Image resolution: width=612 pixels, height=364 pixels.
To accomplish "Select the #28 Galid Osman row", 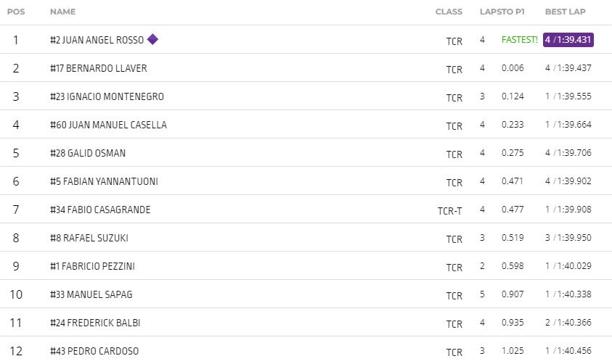I will (306, 153).
